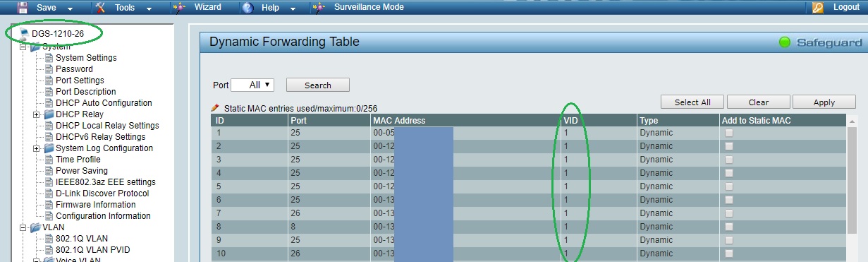Open the Save menu dropdown arrow
The height and width of the screenshot is (262, 868).
click(70, 9)
